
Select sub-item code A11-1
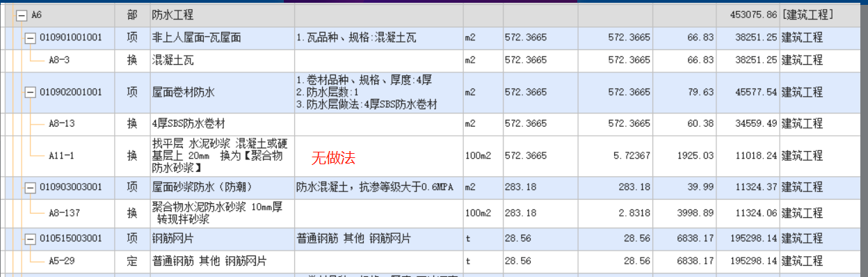pyautogui.click(x=61, y=155)
